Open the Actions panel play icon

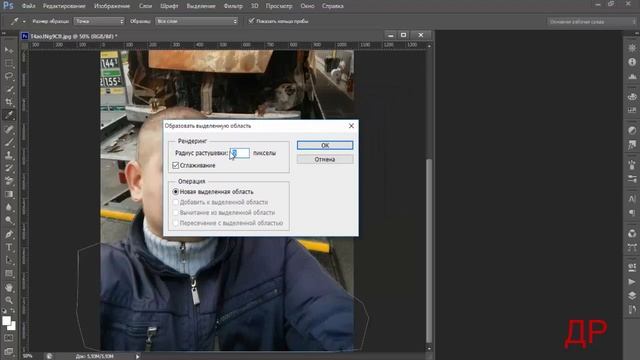pos(632,282)
